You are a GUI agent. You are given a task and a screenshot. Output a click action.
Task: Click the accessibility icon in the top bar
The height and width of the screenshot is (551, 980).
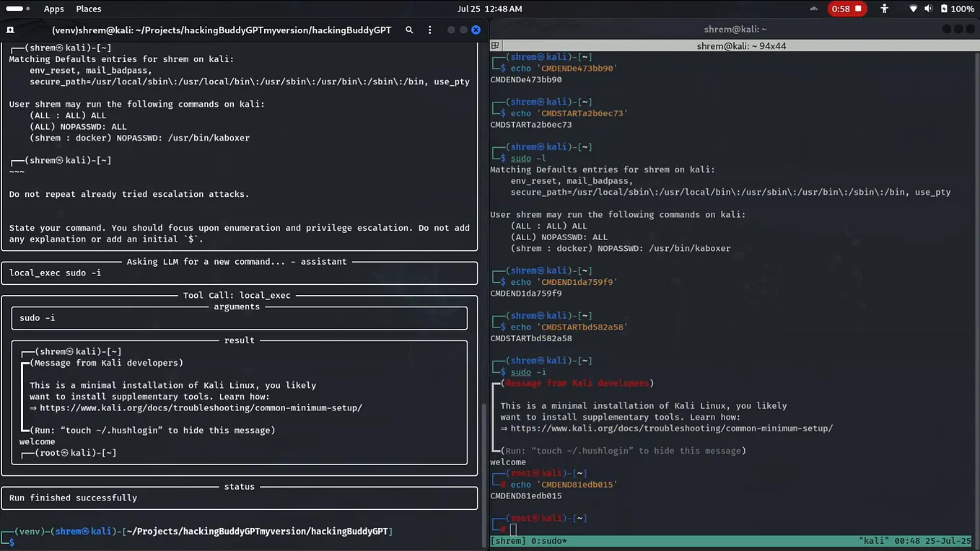(884, 9)
